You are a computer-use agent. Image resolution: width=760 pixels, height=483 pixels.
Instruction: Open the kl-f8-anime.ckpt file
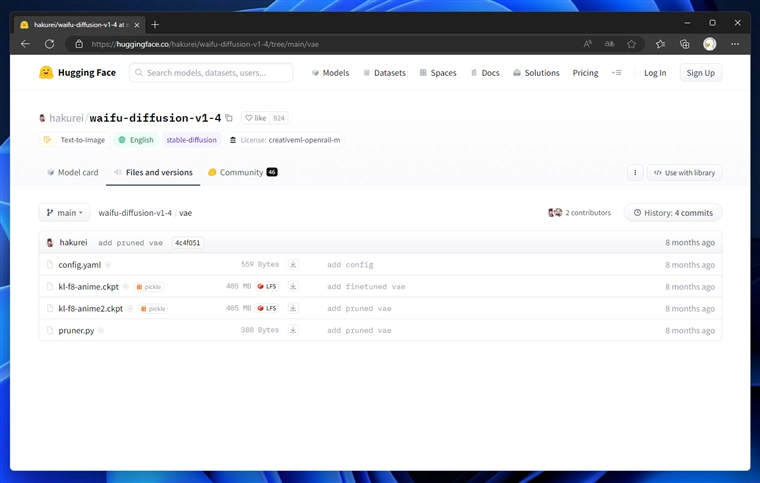click(x=88, y=287)
